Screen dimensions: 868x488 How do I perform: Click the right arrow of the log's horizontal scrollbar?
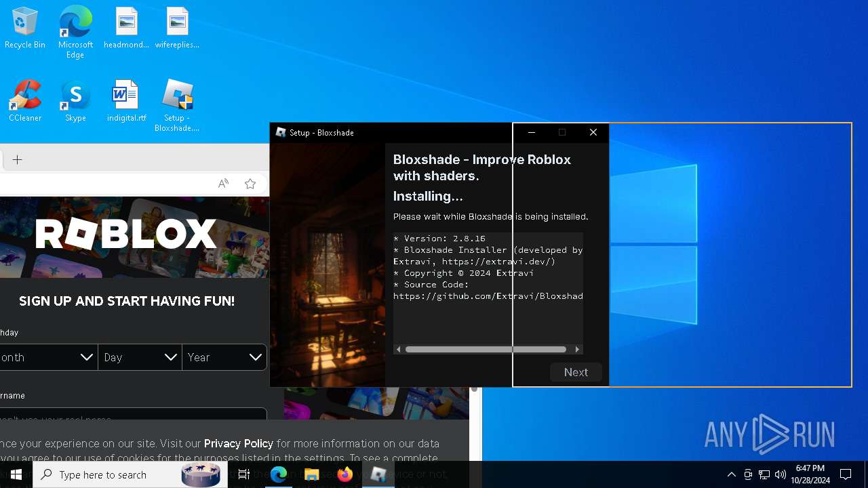pyautogui.click(x=578, y=350)
